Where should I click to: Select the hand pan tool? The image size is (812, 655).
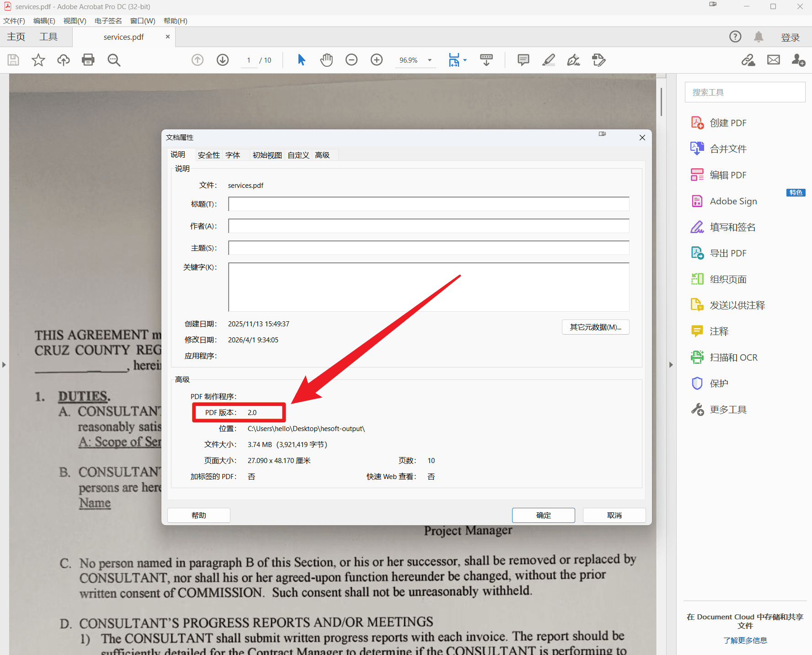(x=326, y=60)
